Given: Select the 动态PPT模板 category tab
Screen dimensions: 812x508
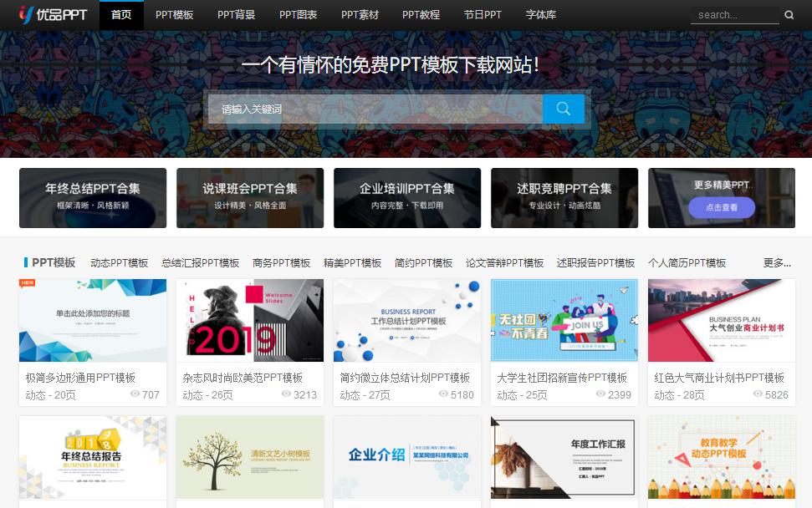Looking at the screenshot, I should pyautogui.click(x=120, y=262).
